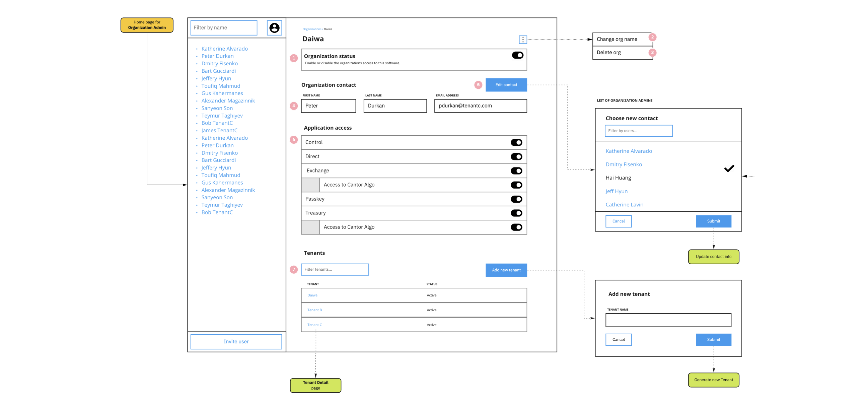
Task: Click the checkmark next to Hai Huang
Action: point(729,169)
